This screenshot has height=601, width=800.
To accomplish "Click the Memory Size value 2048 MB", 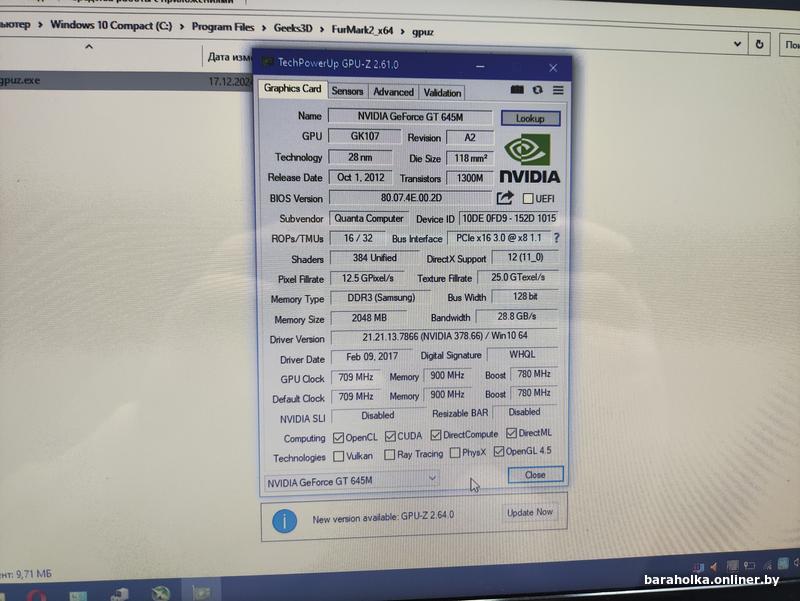I will click(369, 318).
